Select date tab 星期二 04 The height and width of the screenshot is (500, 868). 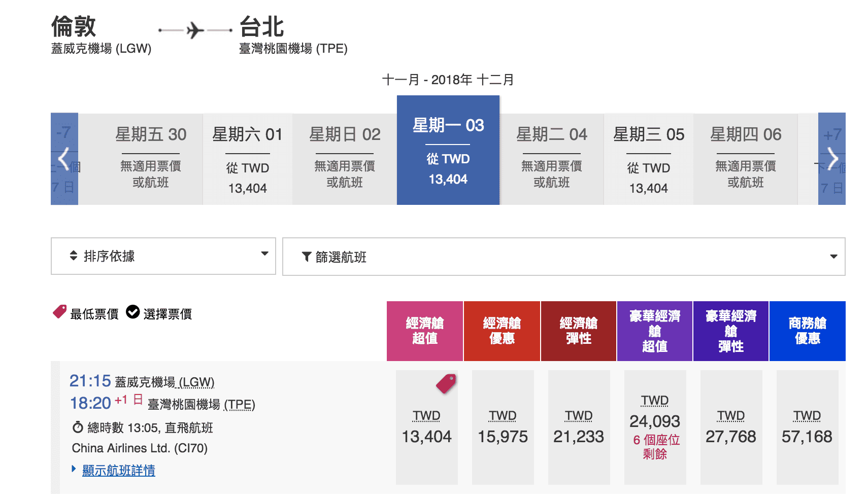click(x=552, y=159)
